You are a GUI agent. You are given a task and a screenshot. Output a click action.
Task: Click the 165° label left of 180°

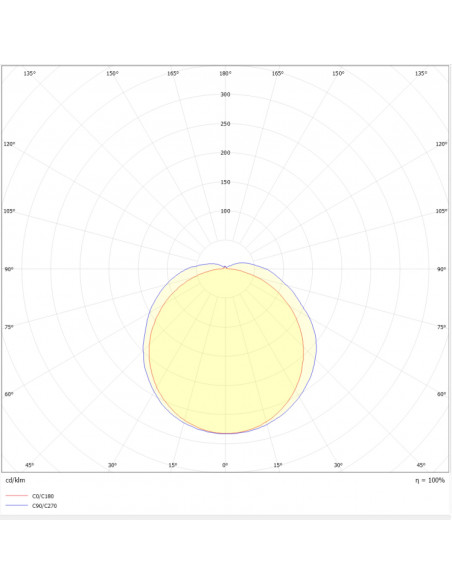(173, 73)
